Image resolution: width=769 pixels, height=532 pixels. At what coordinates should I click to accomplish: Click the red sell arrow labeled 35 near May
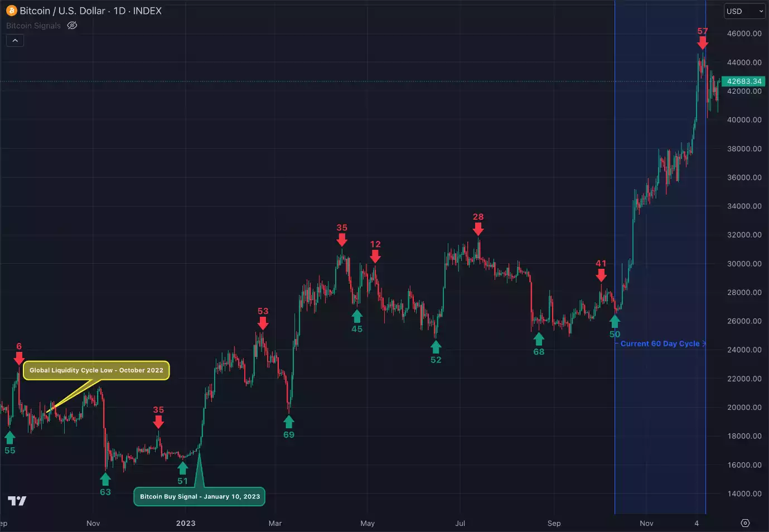[342, 240]
